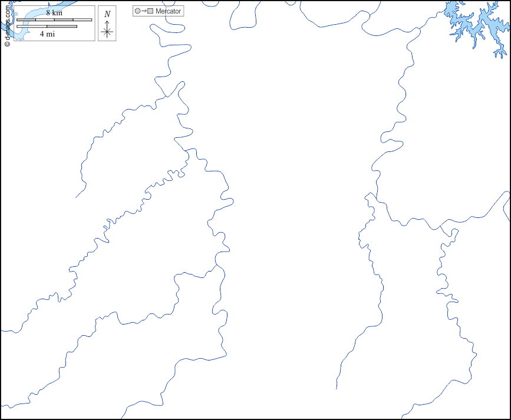Click the open end of the upper-left tributary
Image resolution: width=511 pixels, height=420 pixels.
point(76,197)
